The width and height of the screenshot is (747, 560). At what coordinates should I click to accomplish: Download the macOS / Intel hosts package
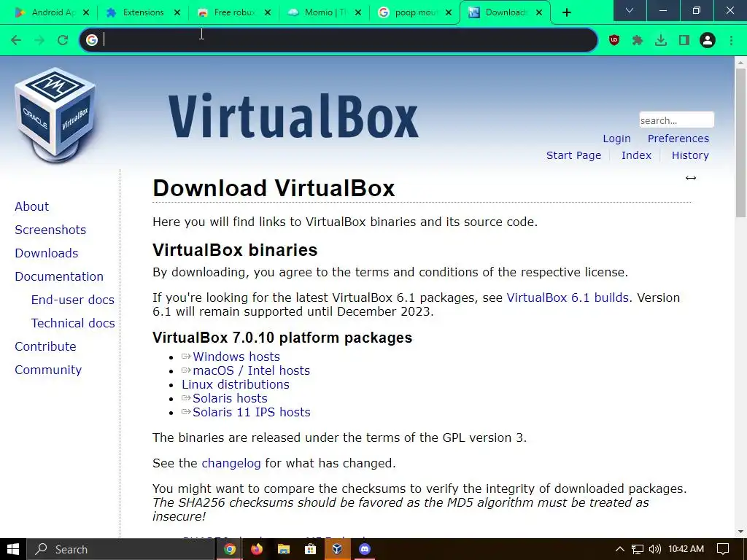tap(252, 370)
